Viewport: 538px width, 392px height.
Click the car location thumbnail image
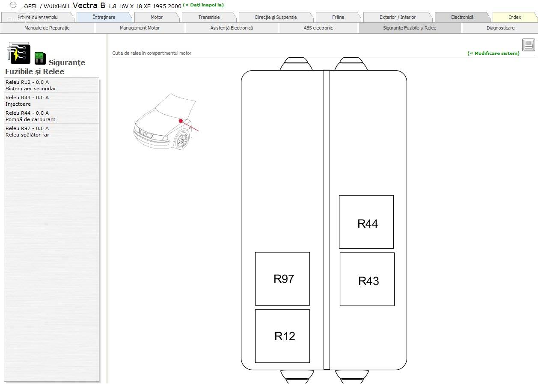pyautogui.click(x=166, y=121)
